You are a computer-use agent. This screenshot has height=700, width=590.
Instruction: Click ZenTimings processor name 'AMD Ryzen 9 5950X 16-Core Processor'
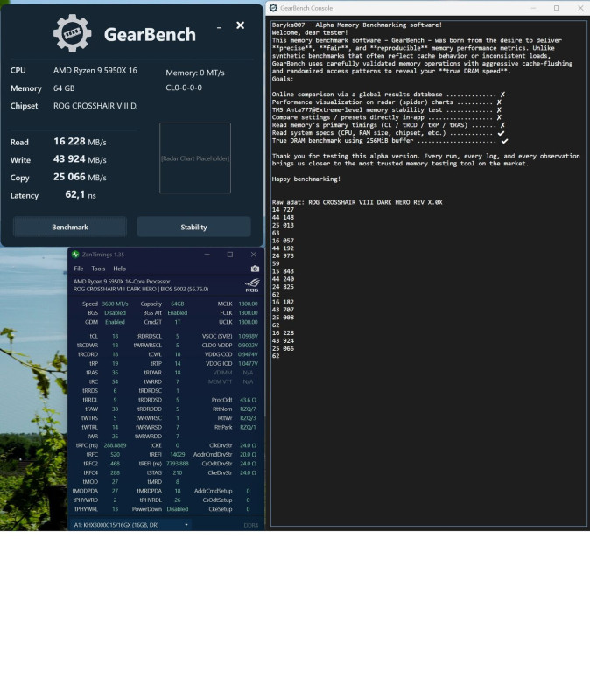click(122, 282)
